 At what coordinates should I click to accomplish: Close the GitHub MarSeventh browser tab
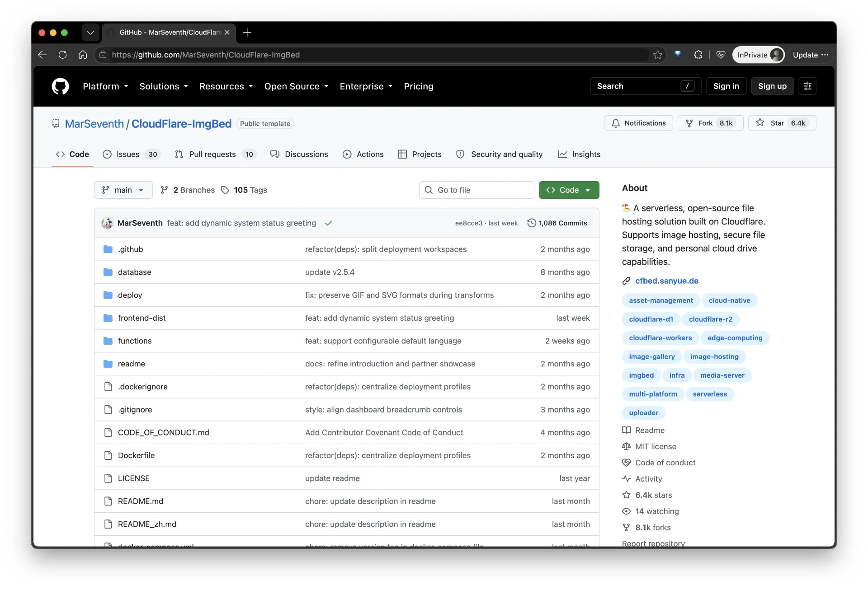click(x=227, y=33)
